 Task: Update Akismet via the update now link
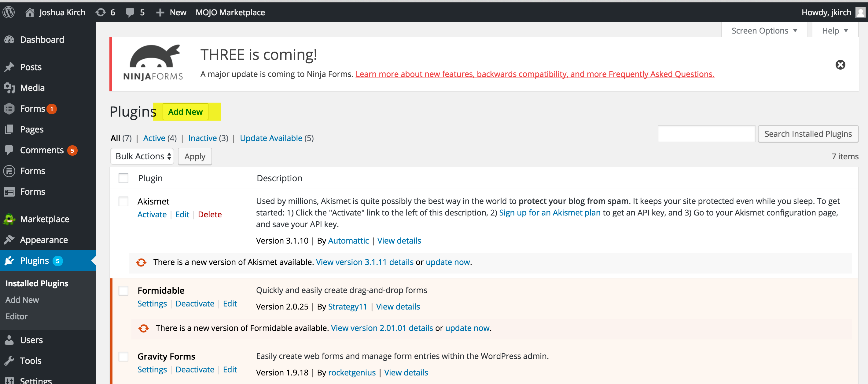447,262
